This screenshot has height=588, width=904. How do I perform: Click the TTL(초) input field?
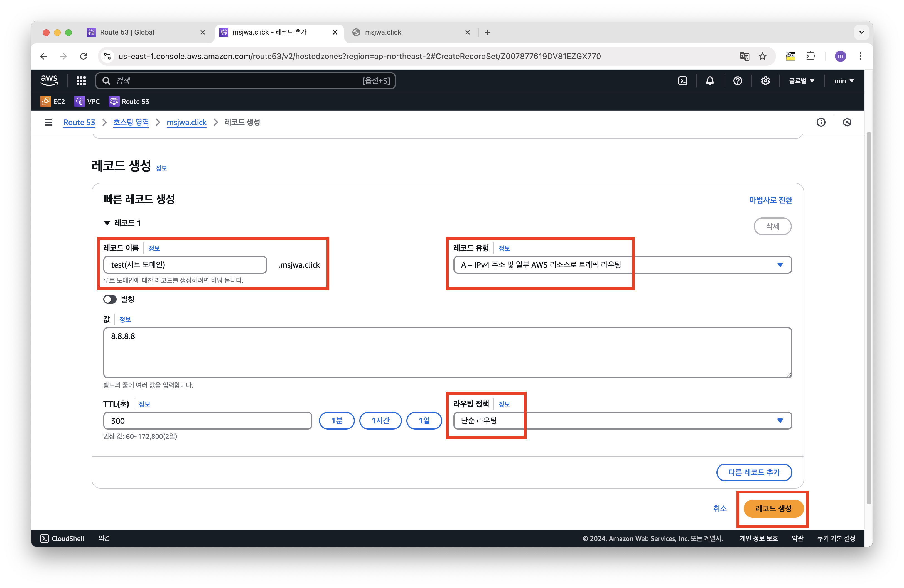(x=207, y=420)
